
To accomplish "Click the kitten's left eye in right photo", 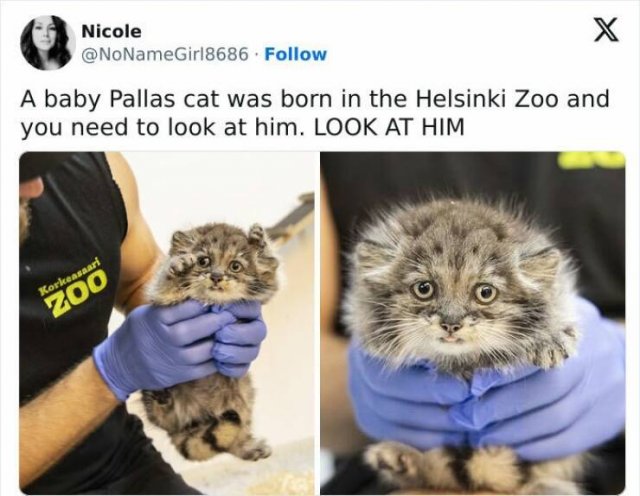I will click(x=423, y=289).
